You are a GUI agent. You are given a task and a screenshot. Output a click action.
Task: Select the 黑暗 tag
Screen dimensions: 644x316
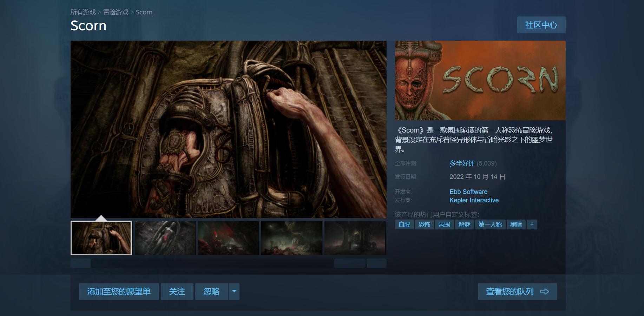point(516,224)
